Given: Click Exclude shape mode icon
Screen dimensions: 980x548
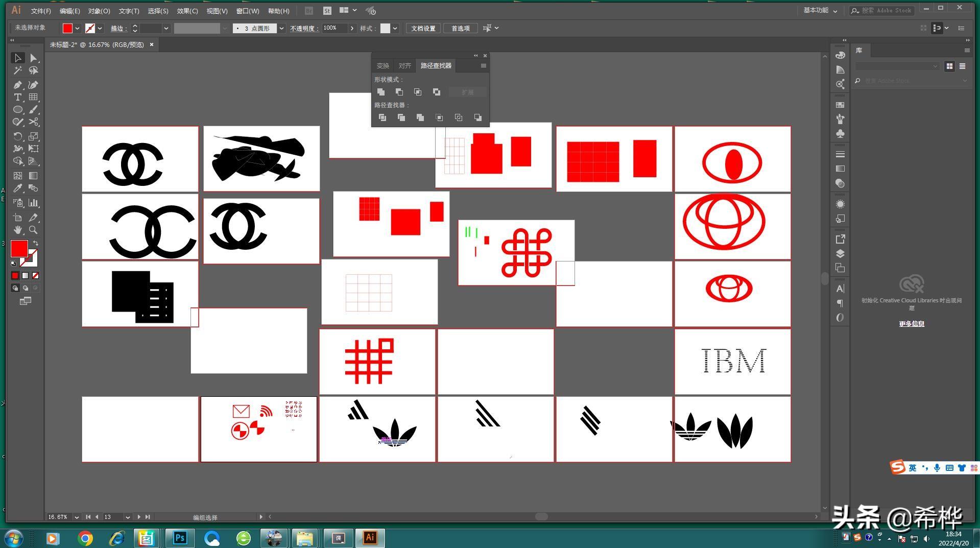Looking at the screenshot, I should 437,92.
